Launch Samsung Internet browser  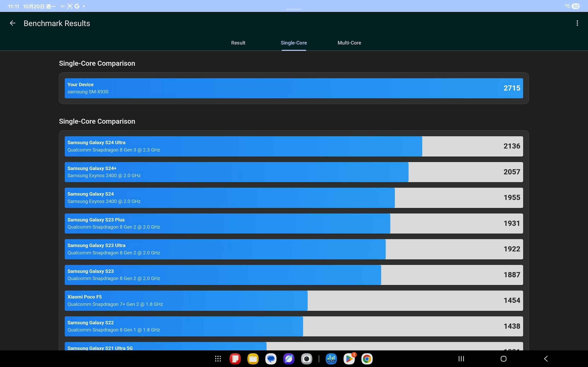click(x=288, y=359)
